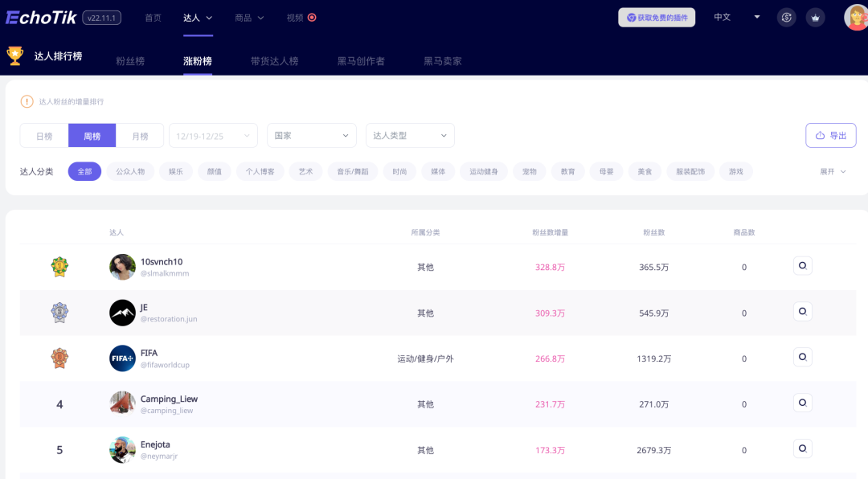Click the live red dot next to 视频
Viewport: 868px width, 479px height.
pos(312,18)
